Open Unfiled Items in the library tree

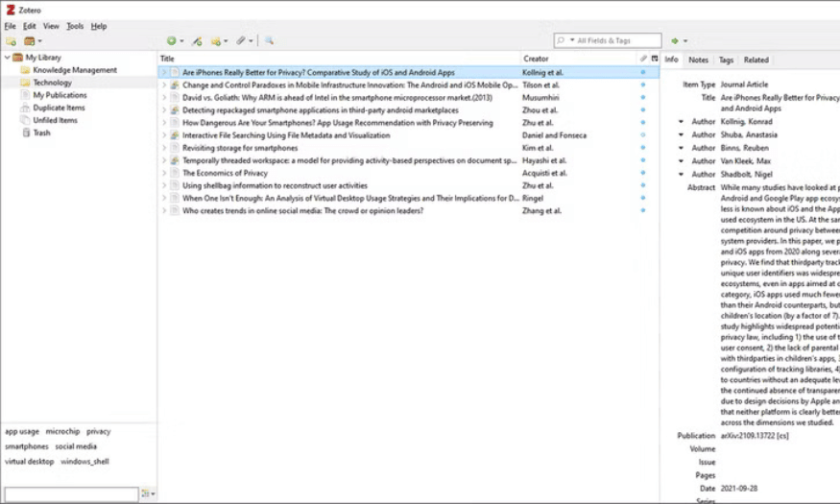[x=55, y=120]
